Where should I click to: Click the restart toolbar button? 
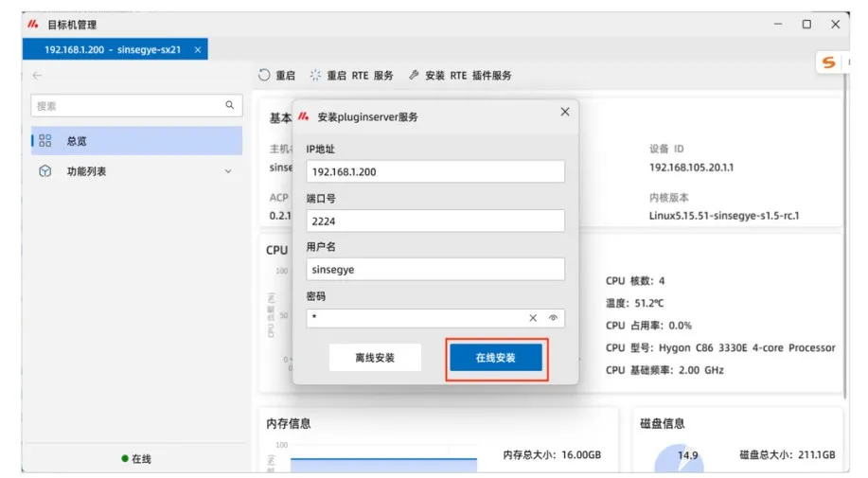click(276, 75)
